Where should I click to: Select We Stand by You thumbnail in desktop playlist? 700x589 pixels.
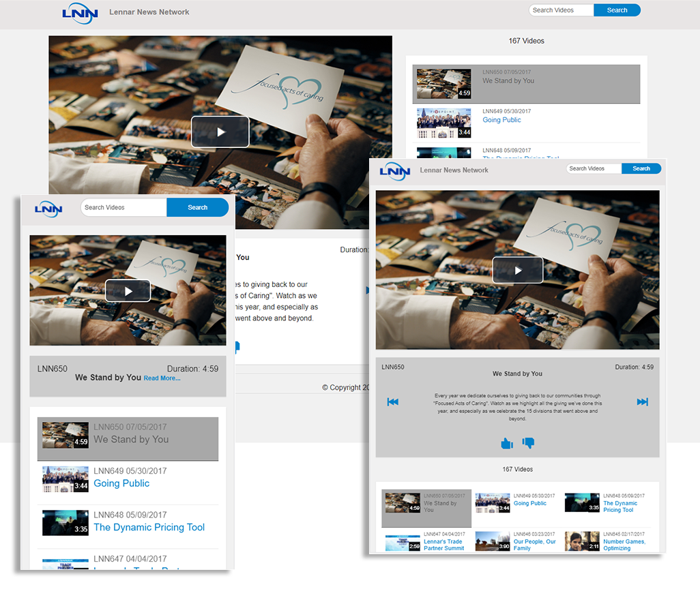pos(443,83)
